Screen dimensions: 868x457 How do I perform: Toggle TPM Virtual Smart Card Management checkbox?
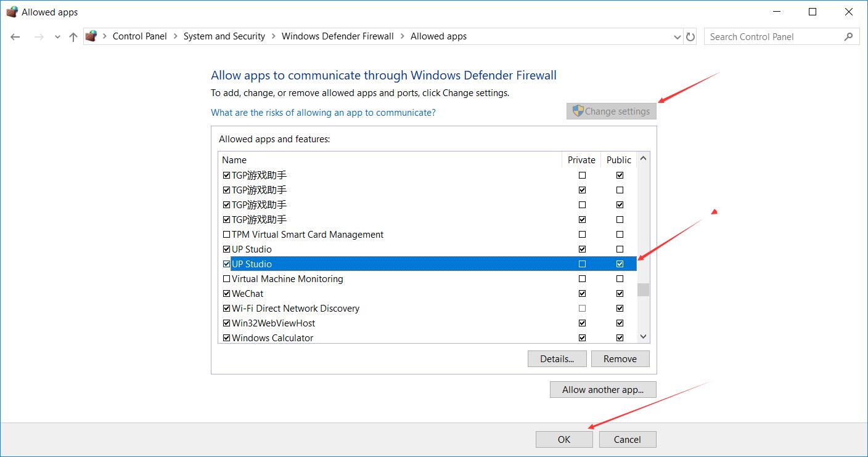pyautogui.click(x=226, y=235)
